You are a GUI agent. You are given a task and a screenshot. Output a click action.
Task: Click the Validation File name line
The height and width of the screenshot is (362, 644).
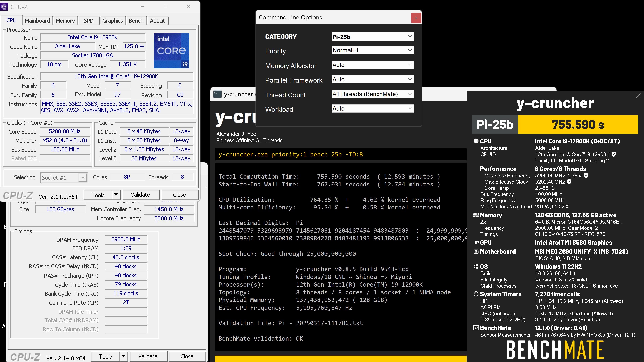click(290, 323)
